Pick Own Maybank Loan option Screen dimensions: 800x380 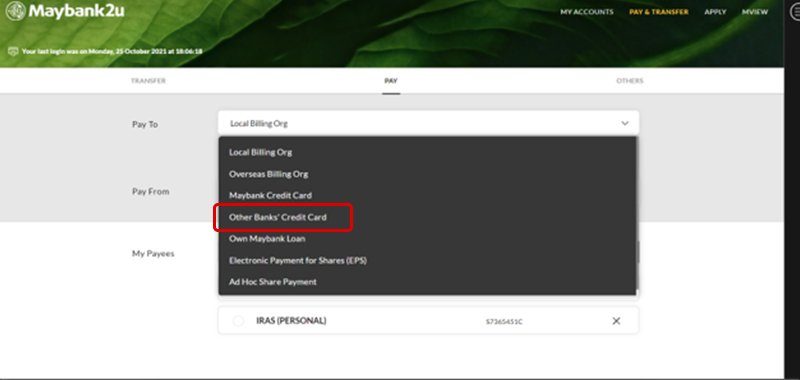(267, 239)
